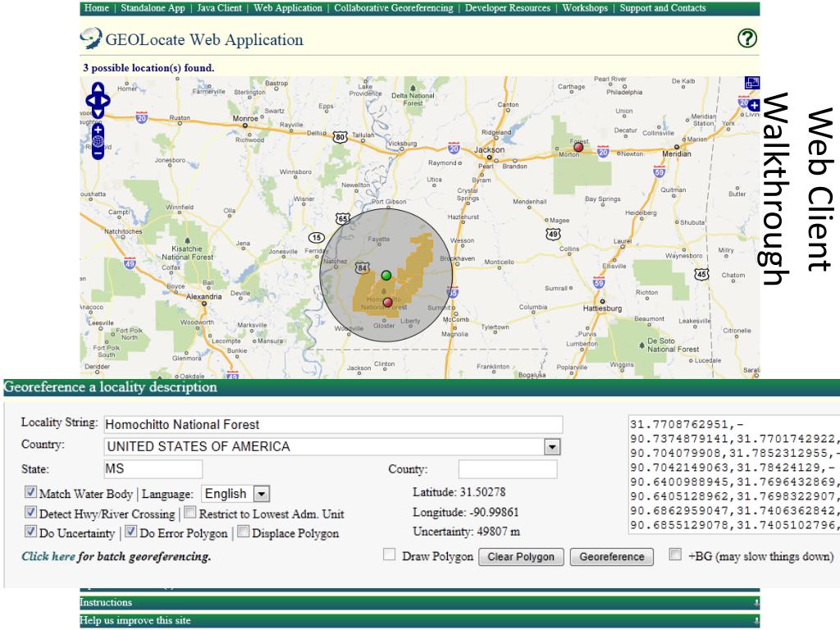Click the polygon coordinates text area

[x=734, y=475]
